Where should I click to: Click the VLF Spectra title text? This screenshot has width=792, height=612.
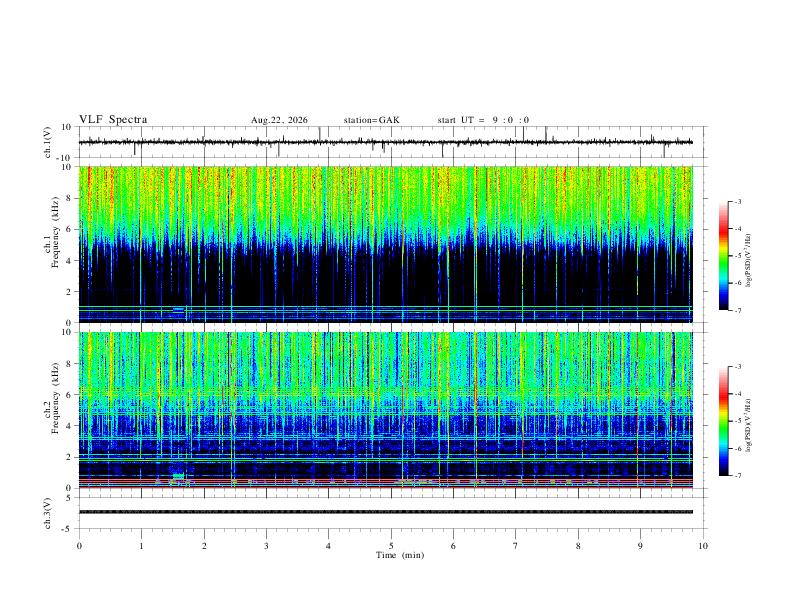click(x=113, y=120)
